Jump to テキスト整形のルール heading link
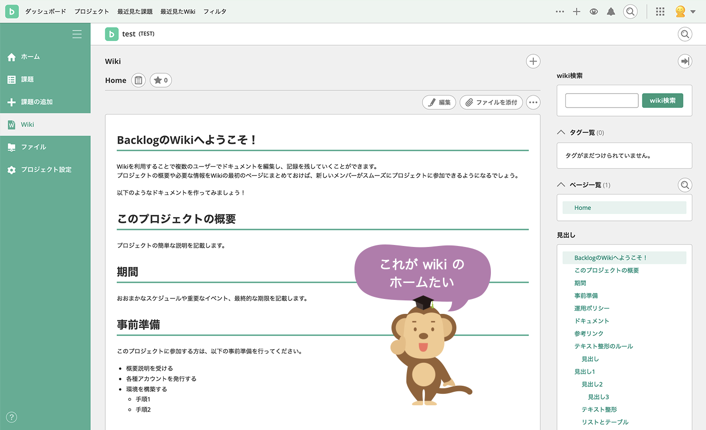The width and height of the screenshot is (706, 430). click(603, 346)
